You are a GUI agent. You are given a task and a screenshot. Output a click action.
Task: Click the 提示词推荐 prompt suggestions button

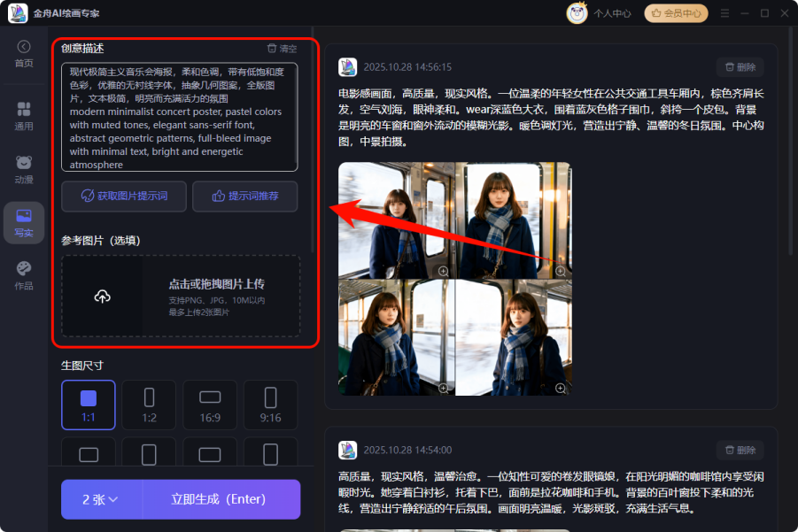coord(244,196)
